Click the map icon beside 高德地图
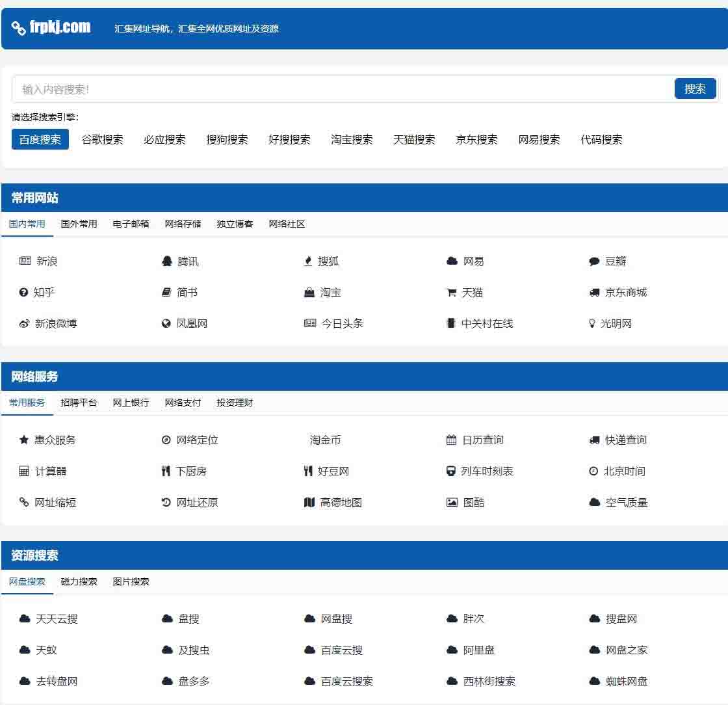The height and width of the screenshot is (705, 728). click(x=309, y=503)
